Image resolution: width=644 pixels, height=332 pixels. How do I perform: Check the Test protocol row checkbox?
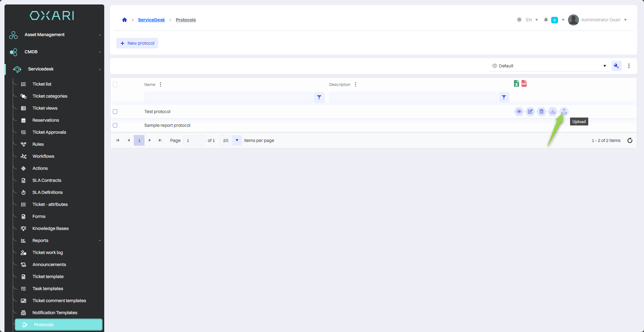tap(115, 111)
